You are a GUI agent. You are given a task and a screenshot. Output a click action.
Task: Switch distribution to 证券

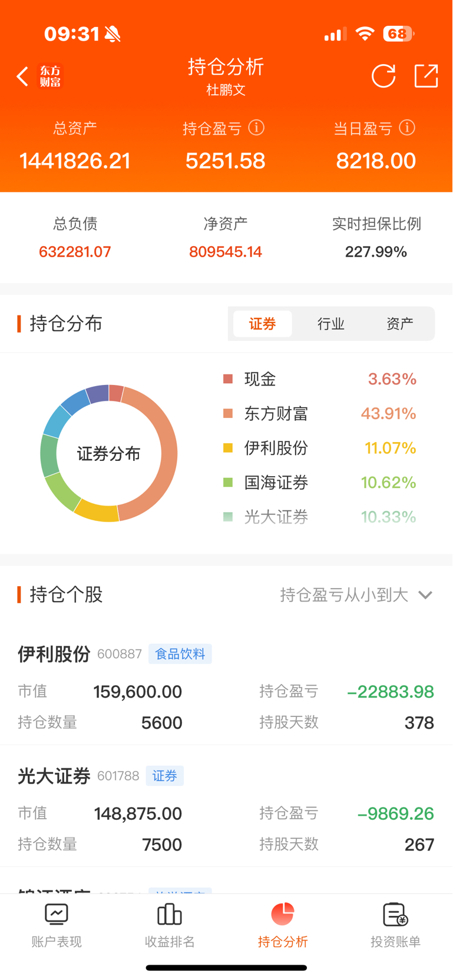click(263, 324)
